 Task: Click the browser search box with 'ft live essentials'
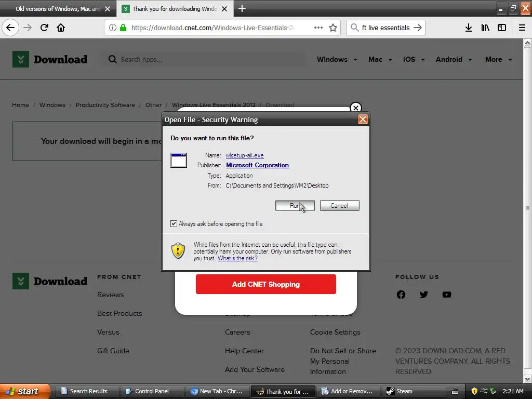click(x=386, y=28)
